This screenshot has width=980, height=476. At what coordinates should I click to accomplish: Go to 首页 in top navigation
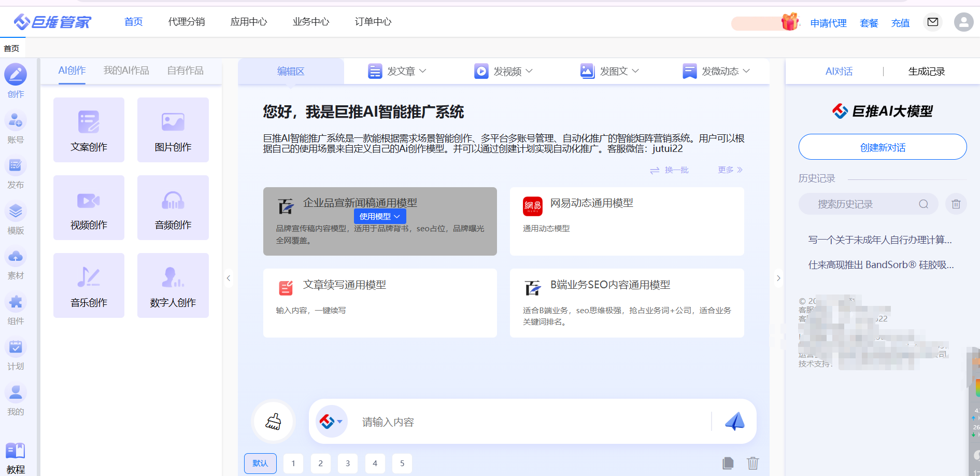point(133,22)
